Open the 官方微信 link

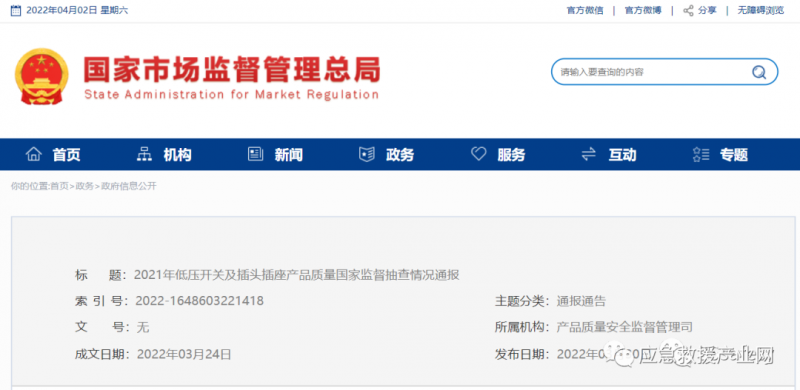(585, 10)
